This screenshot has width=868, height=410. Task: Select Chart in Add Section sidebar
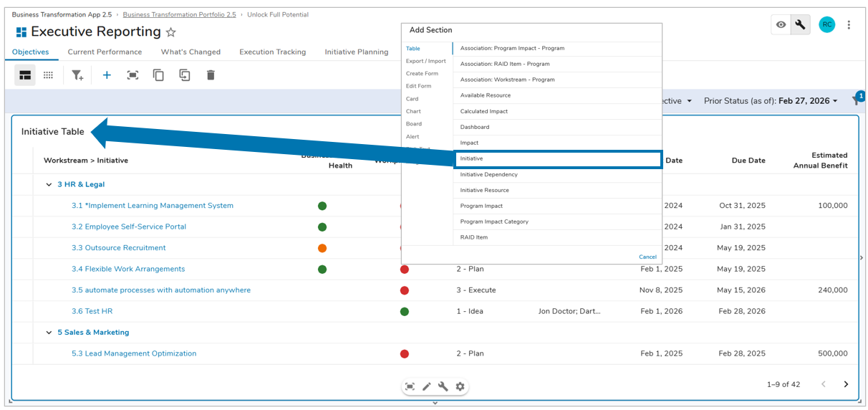[x=413, y=111]
